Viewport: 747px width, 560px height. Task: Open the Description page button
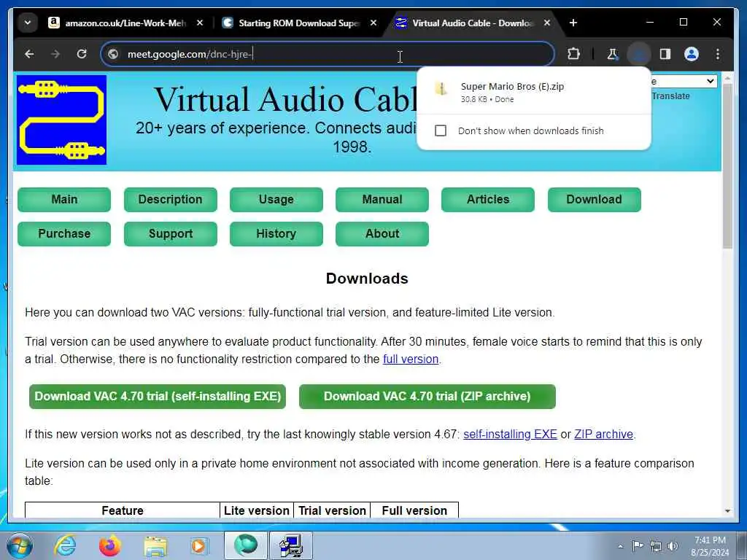[x=171, y=200]
